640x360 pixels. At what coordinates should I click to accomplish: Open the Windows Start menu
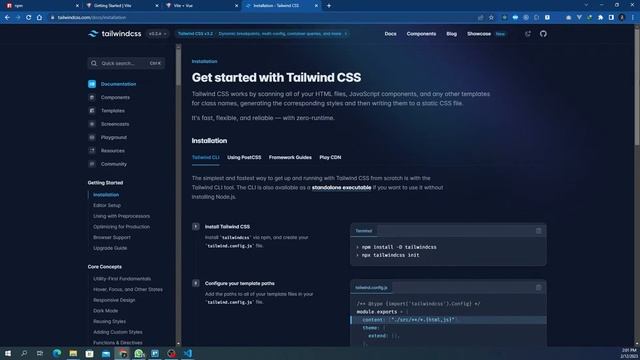click(8, 353)
